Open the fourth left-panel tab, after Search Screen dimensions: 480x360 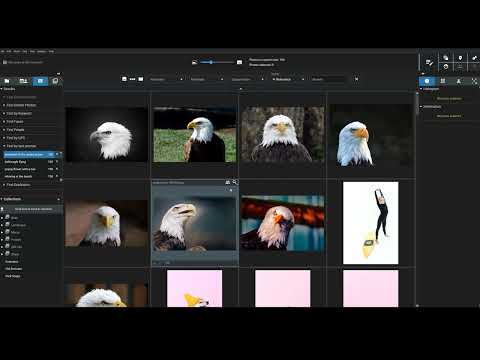point(55,81)
